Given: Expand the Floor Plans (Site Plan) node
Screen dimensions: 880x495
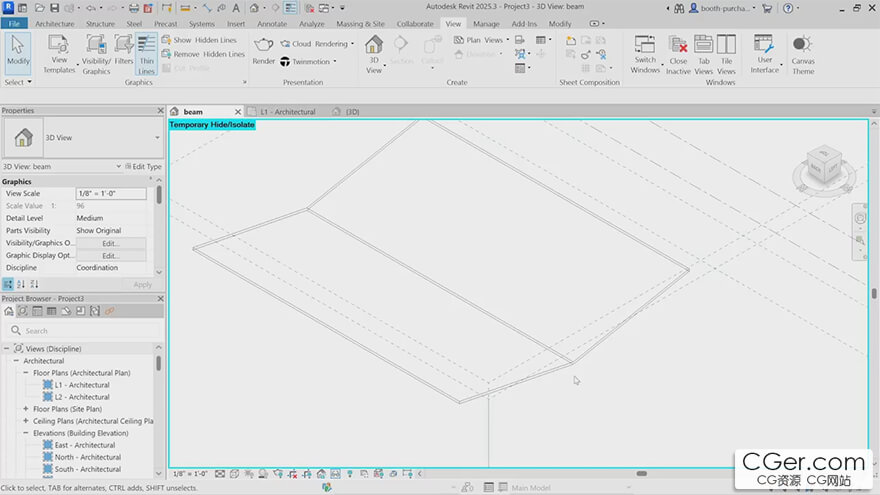Looking at the screenshot, I should pos(26,409).
